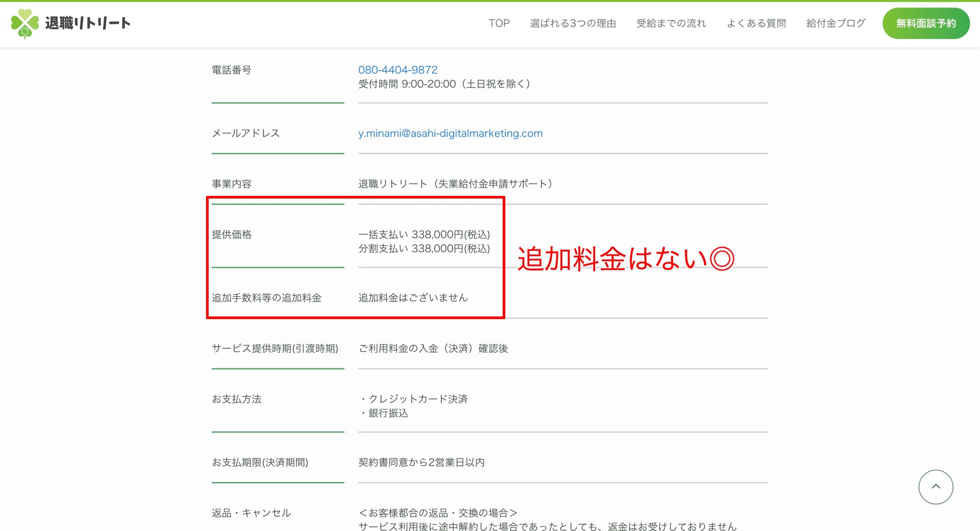The height and width of the screenshot is (531, 980).
Task: Click the clover logo icon
Action: tap(25, 23)
